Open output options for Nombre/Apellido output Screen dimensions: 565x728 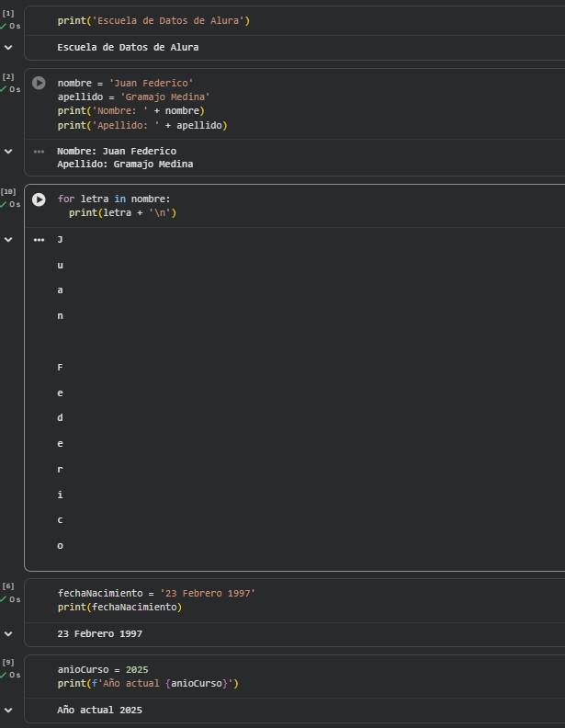point(39,151)
